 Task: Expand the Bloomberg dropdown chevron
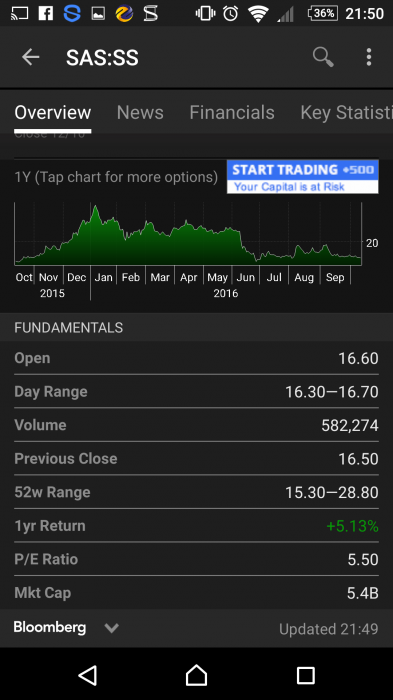click(x=111, y=628)
